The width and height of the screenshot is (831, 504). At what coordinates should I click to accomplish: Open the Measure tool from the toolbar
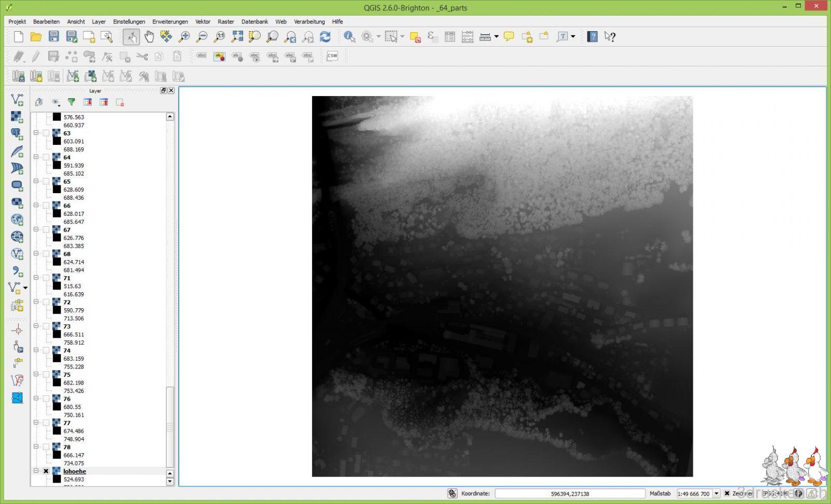[485, 37]
